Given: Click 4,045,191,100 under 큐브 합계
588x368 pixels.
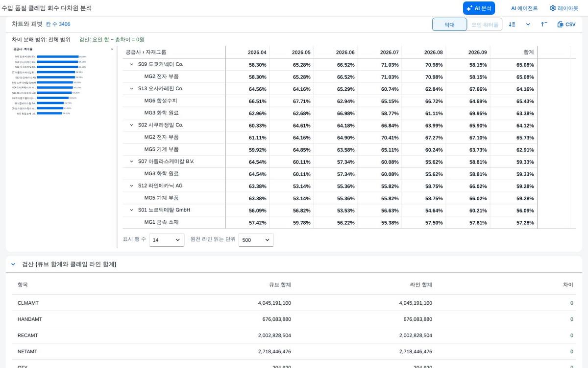Looking at the screenshot, I should tap(274, 303).
